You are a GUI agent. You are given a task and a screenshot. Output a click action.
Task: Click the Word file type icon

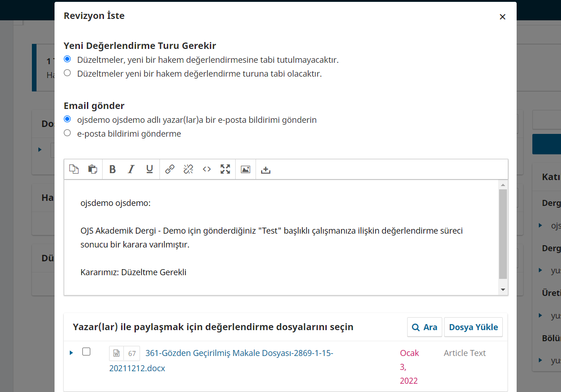pyautogui.click(x=116, y=354)
